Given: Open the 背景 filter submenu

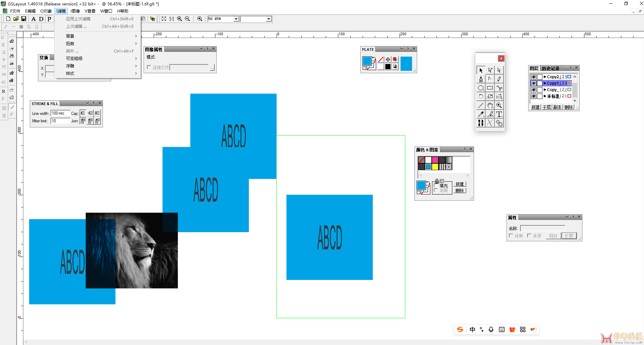Looking at the screenshot, I should coord(98,36).
